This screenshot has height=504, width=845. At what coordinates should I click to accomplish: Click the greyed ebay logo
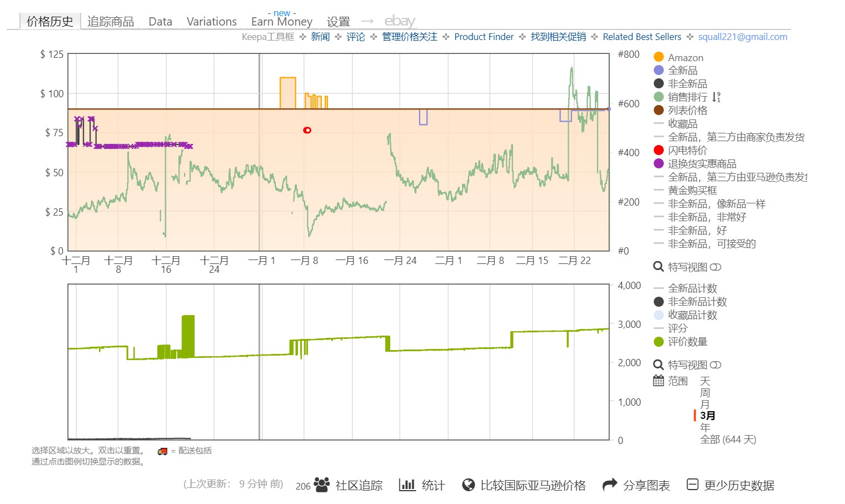coord(400,21)
